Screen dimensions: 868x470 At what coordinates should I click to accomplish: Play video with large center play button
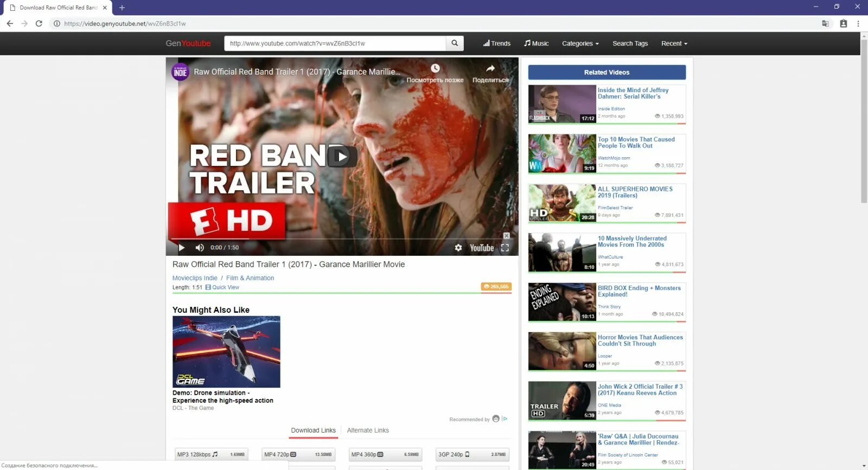342,157
